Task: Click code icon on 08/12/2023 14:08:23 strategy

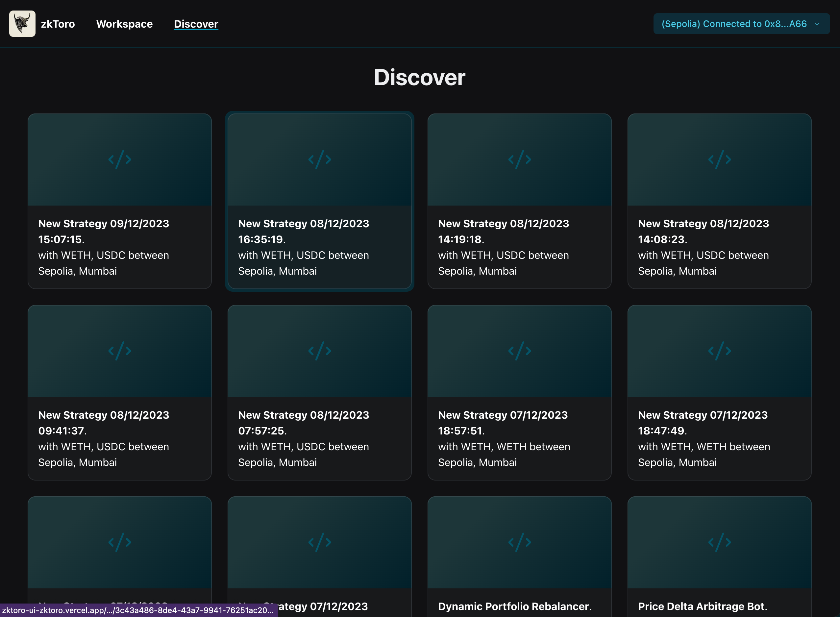Action: [x=719, y=160]
